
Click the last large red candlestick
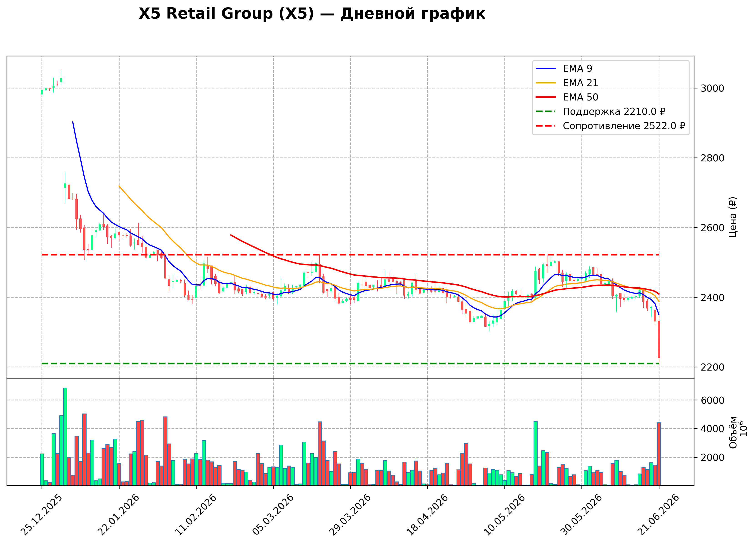659,340
